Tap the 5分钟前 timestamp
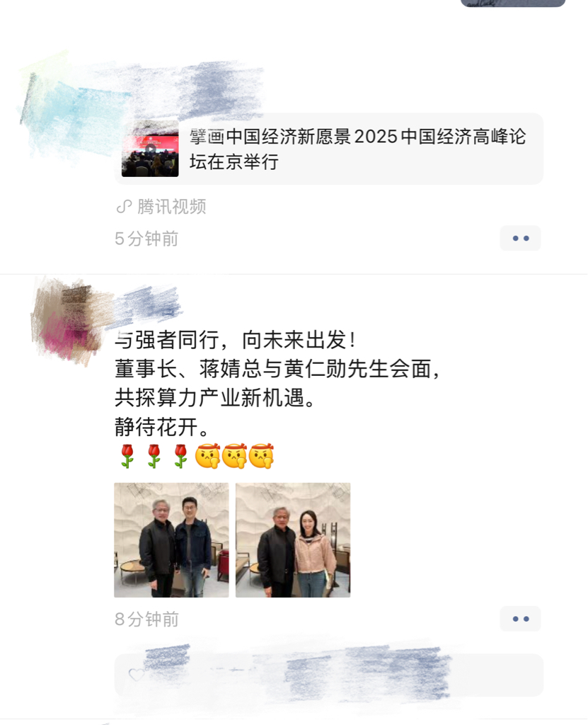Image resolution: width=588 pixels, height=725 pixels. click(x=146, y=239)
